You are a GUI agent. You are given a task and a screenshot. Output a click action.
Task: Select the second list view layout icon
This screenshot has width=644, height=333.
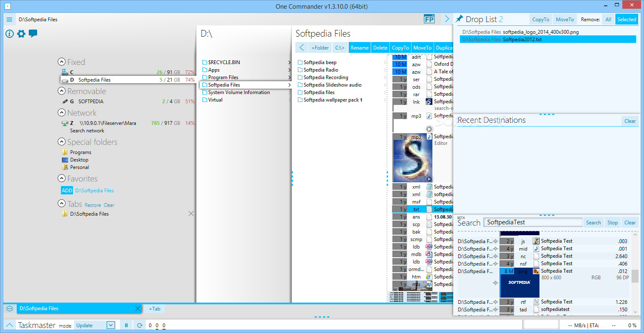click(414, 297)
